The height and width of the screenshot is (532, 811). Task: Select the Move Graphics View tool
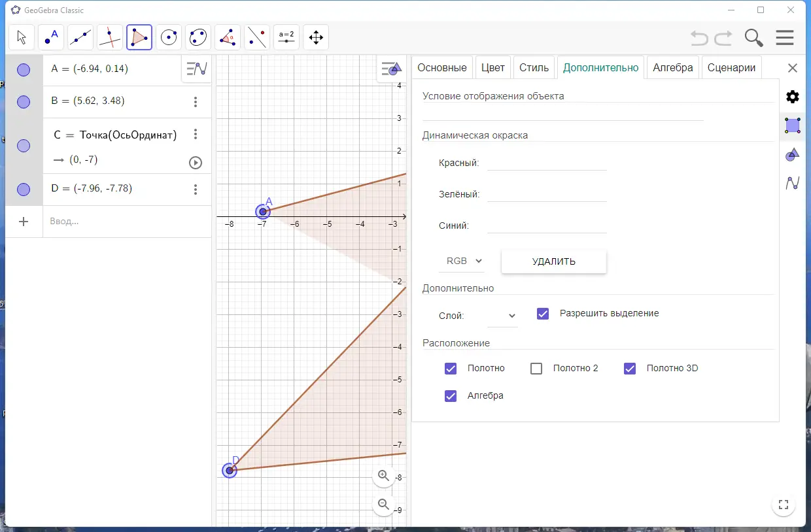pyautogui.click(x=316, y=37)
